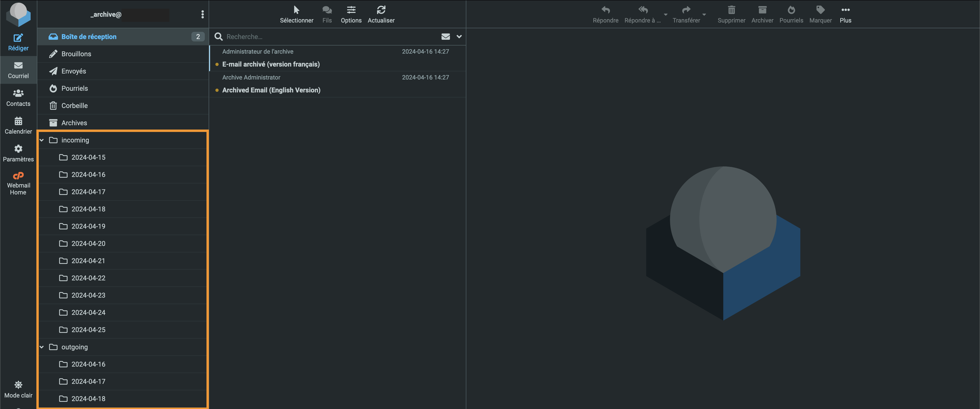Open the Pourriels folder in sidebar
The width and height of the screenshot is (980, 409).
pyautogui.click(x=123, y=88)
